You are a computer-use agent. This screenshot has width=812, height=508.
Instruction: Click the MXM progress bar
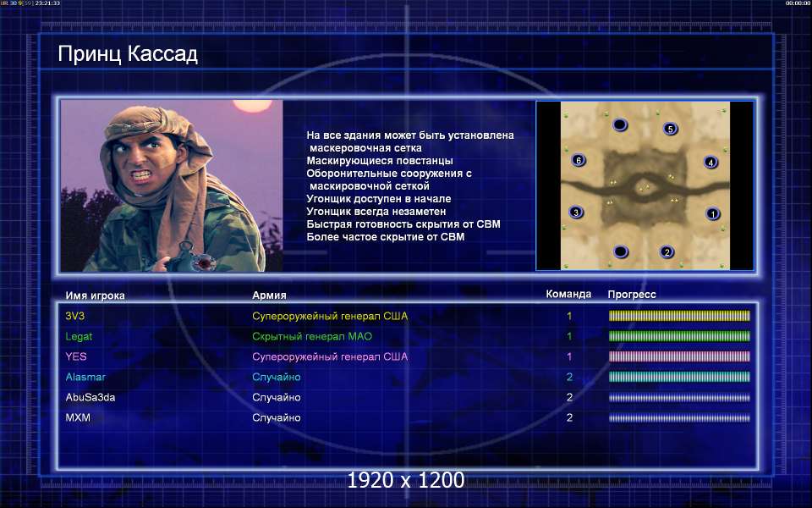tap(679, 417)
